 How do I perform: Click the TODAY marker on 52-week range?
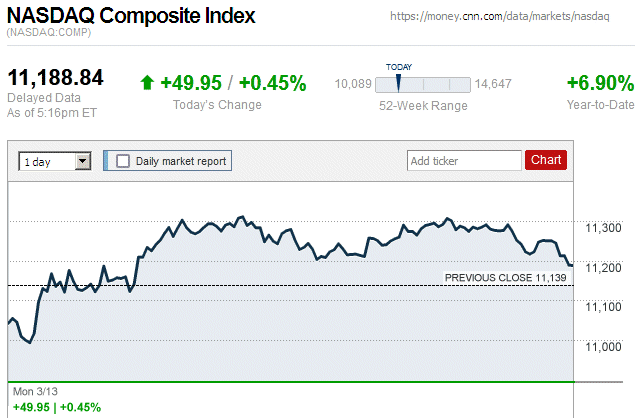click(398, 82)
